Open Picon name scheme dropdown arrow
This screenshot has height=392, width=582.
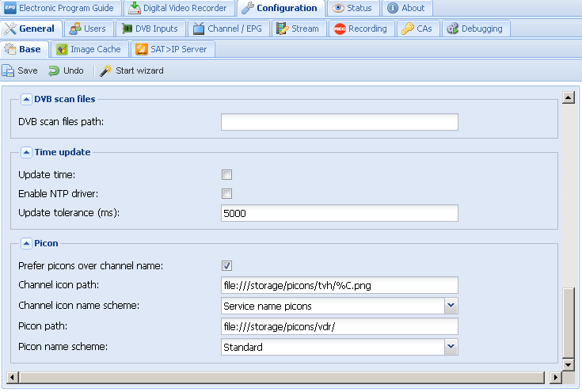click(x=451, y=347)
